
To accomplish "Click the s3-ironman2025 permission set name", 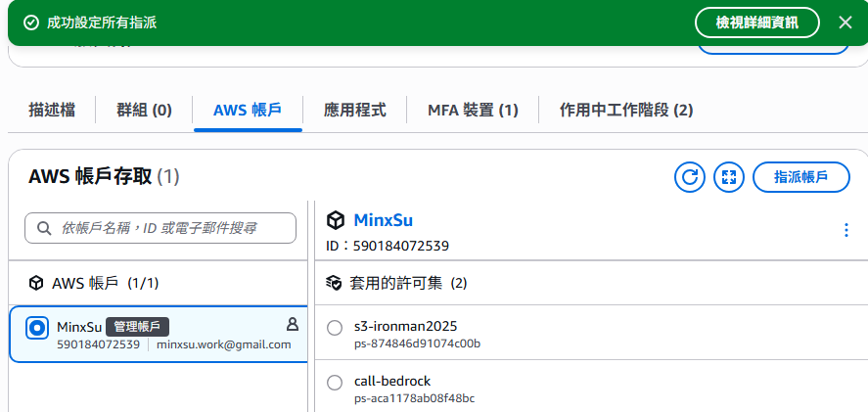I will 406,326.
